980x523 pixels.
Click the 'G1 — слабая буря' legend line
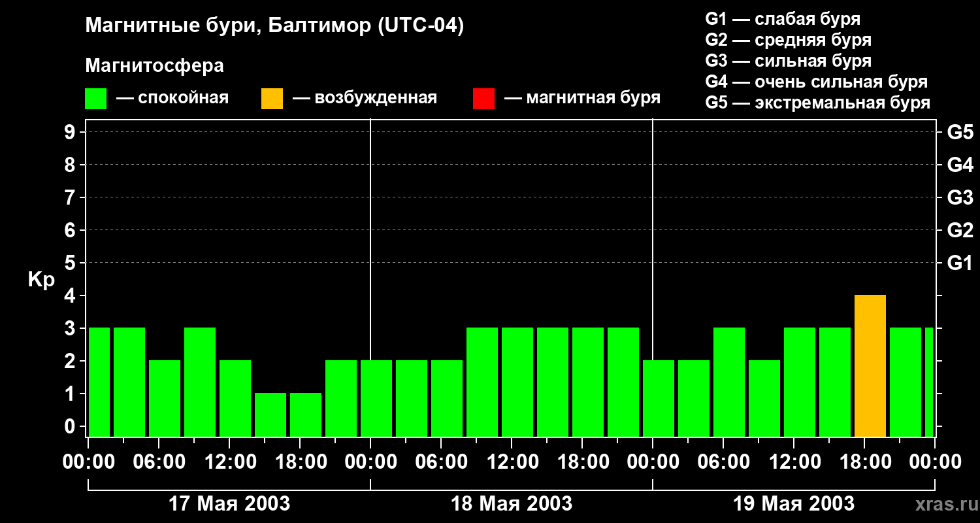783,19
